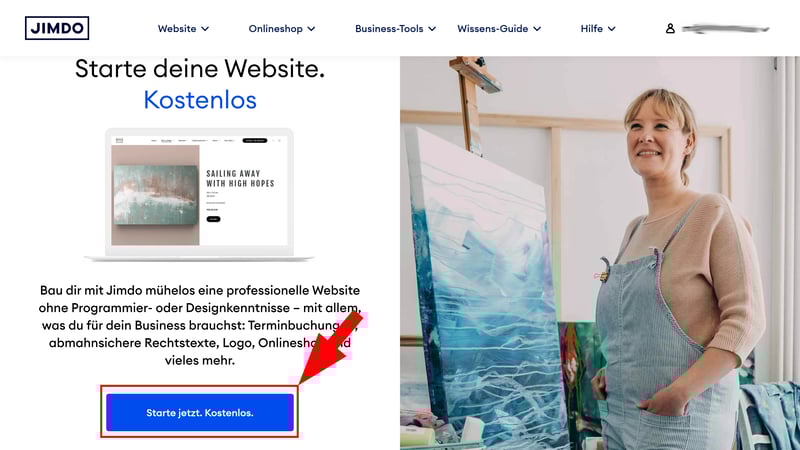Image resolution: width=800 pixels, height=450 pixels.
Task: Expand the chevron beside Wissens-Guide
Action: [x=537, y=29]
